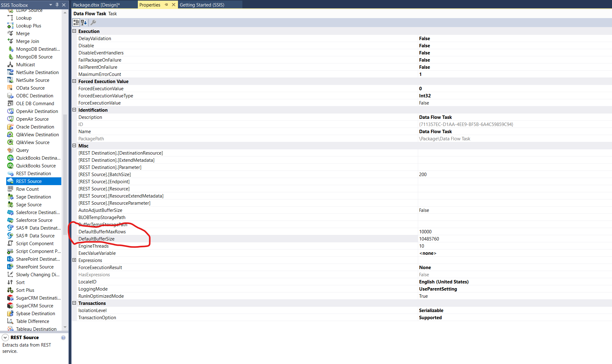Click the Multicast component icon
The height and width of the screenshot is (364, 612).
coord(10,65)
